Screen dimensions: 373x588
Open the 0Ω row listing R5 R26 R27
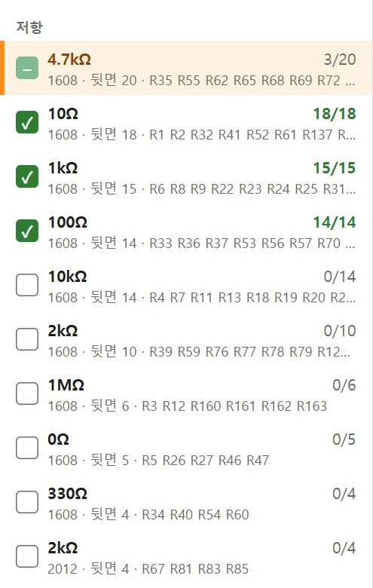tap(186, 448)
